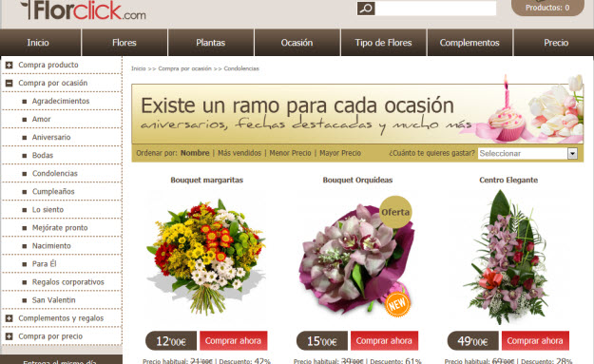Click Comprar ahora for Centro Elegante
Viewport: 594px width, 364px height.
535,340
